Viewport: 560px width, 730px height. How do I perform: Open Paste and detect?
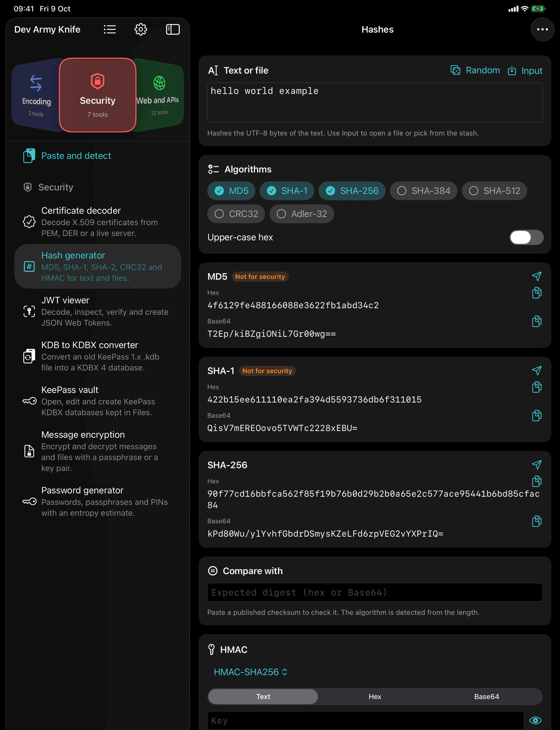point(98,156)
